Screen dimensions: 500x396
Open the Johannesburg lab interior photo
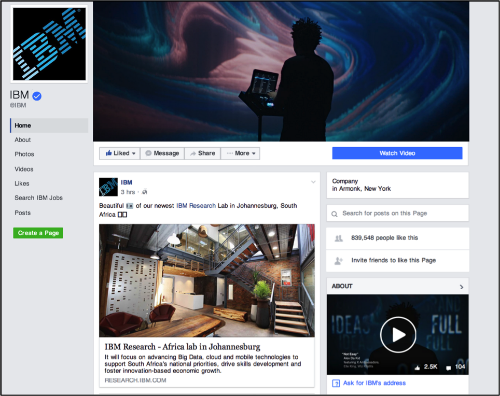207,280
